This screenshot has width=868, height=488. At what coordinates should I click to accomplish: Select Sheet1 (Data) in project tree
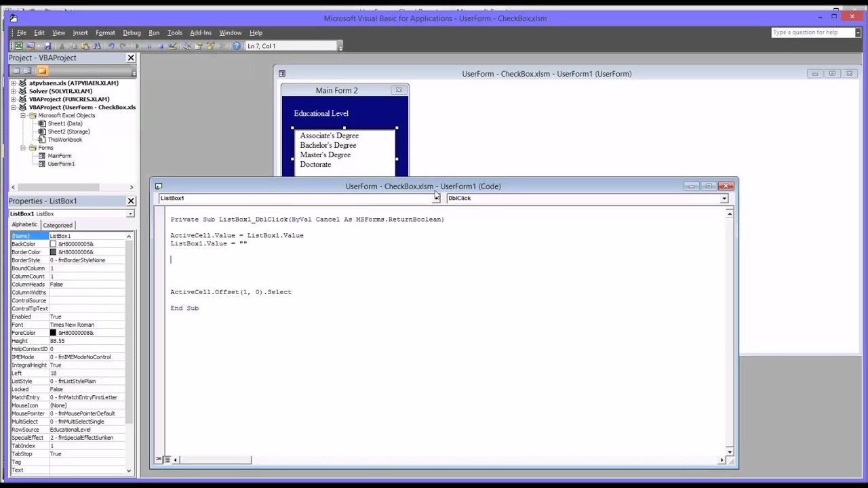(65, 124)
